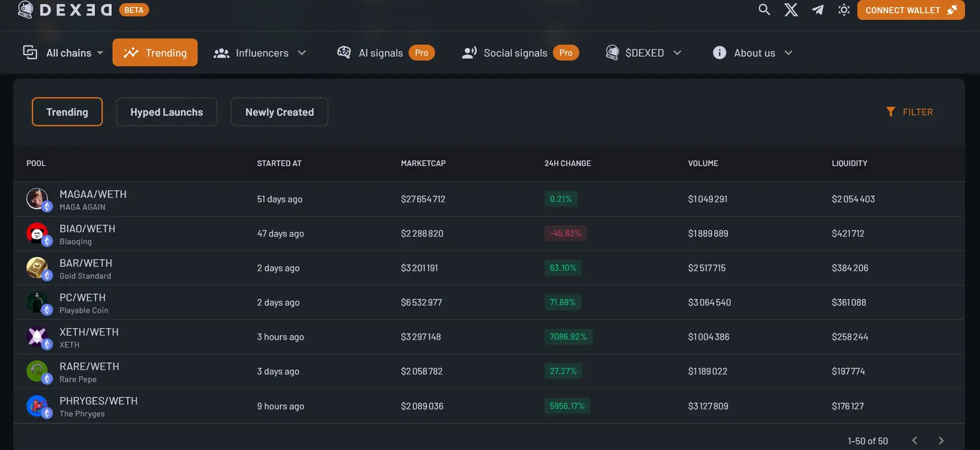The height and width of the screenshot is (450, 980).
Task: Expand the All chains dropdown
Action: [x=64, y=53]
